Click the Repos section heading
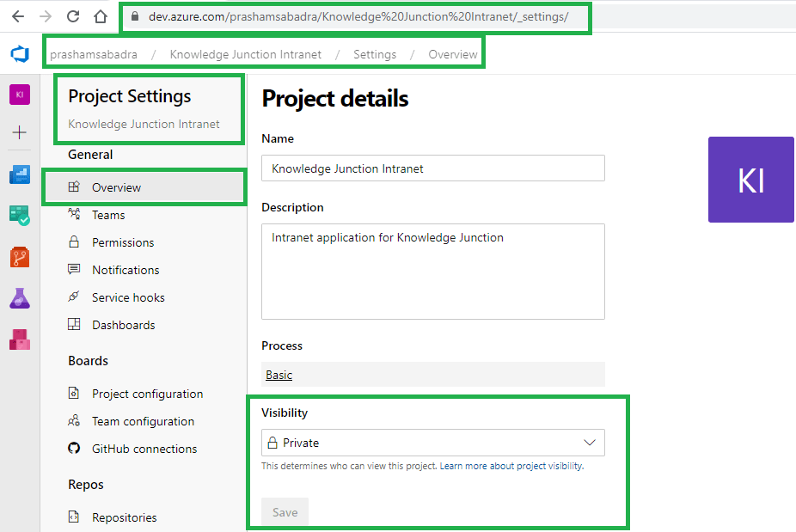Screen dimensions: 796x532 (x=86, y=485)
